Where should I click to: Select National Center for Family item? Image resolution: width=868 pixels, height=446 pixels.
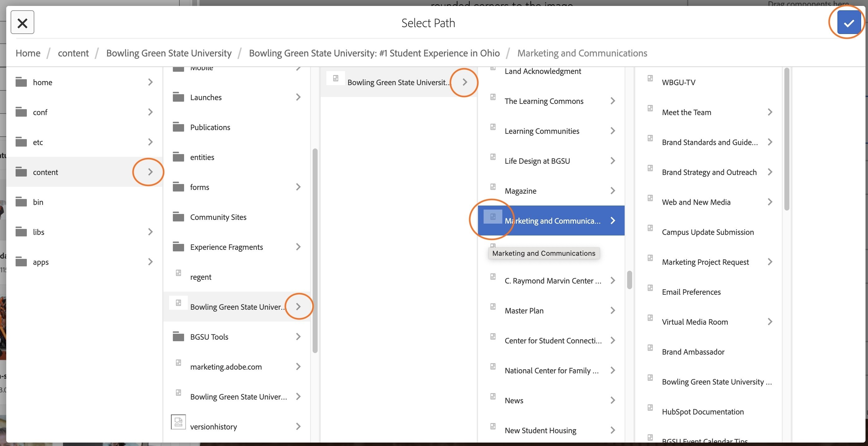551,370
